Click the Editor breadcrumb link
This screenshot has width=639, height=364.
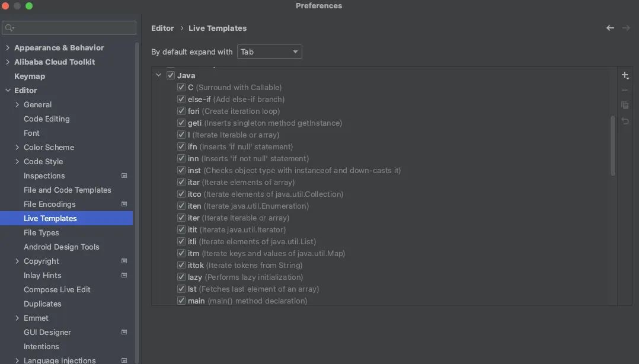tap(162, 28)
